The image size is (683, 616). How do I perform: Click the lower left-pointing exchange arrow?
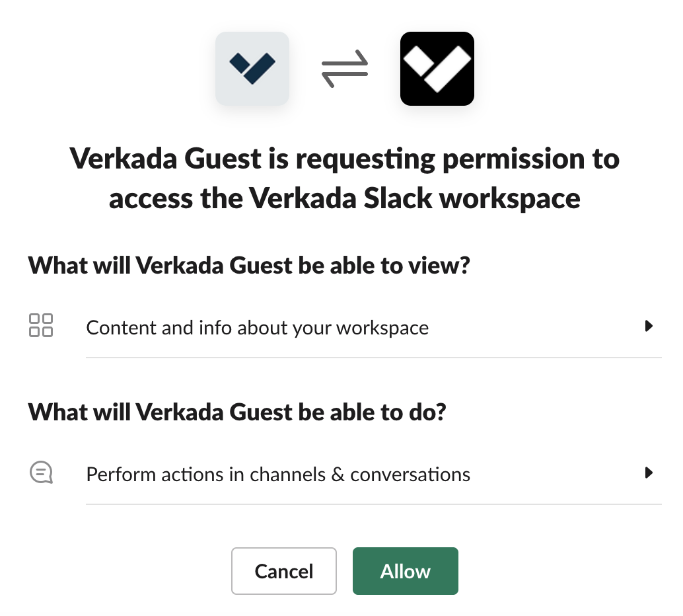click(343, 79)
